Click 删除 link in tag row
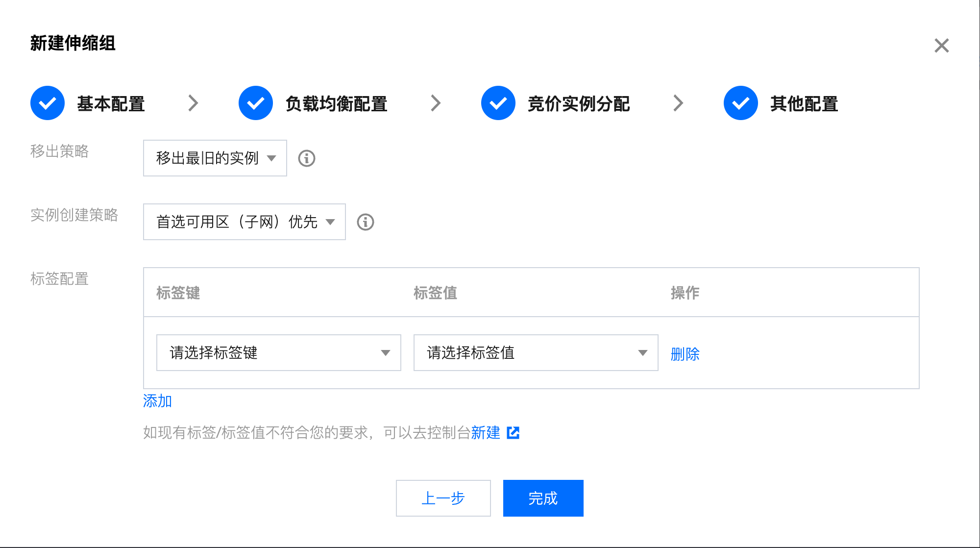980x548 pixels. click(685, 354)
